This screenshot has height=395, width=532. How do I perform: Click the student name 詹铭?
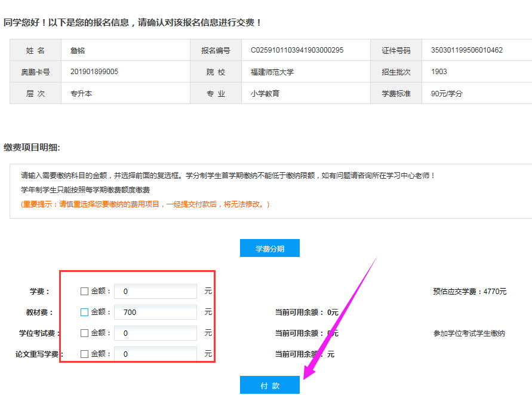click(x=78, y=50)
